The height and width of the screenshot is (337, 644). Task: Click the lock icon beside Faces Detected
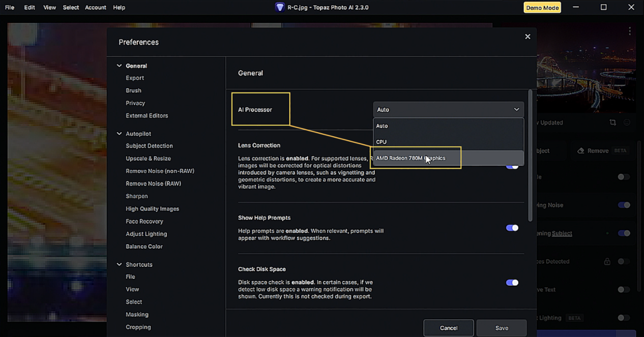[x=607, y=262]
